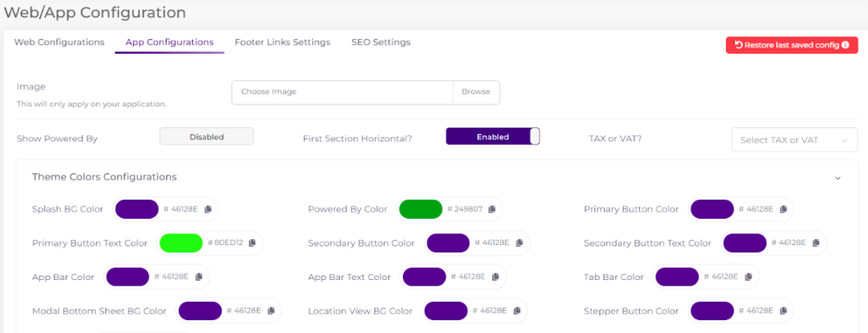Image resolution: width=868 pixels, height=333 pixels.
Task: Open the green Powered By Color swatch
Action: pyautogui.click(x=420, y=209)
